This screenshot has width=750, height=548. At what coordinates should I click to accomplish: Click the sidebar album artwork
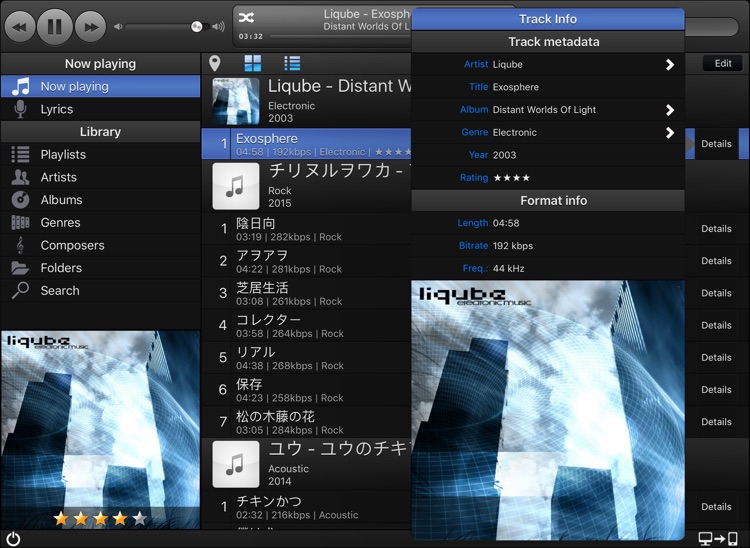tap(100, 429)
